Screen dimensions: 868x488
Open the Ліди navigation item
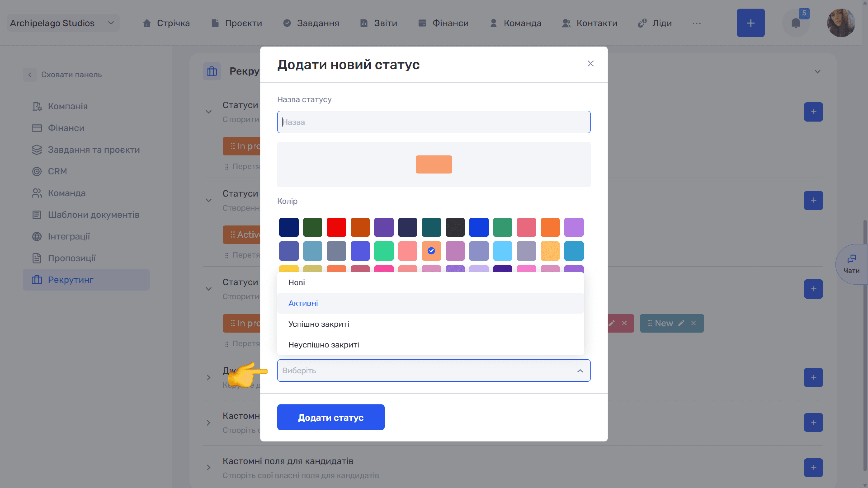click(x=655, y=23)
